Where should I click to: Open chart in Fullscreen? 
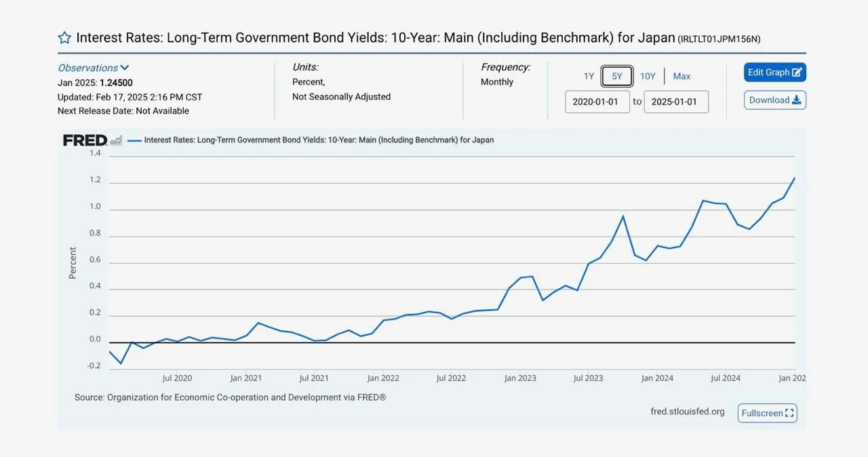767,413
